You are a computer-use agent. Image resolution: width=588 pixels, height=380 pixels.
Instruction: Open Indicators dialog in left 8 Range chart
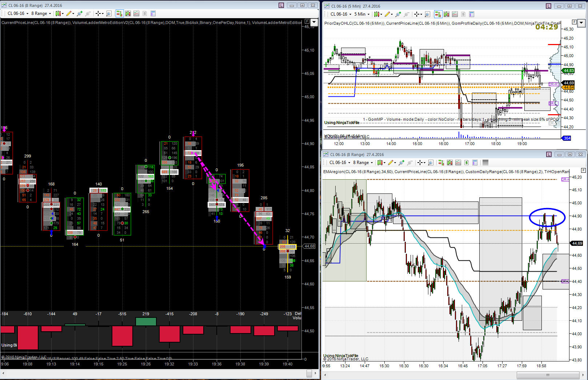136,13
